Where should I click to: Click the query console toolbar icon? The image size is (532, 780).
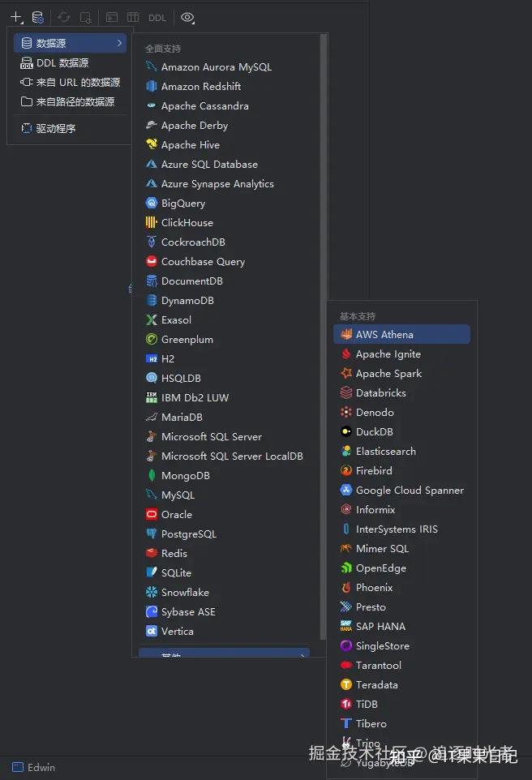click(x=112, y=17)
